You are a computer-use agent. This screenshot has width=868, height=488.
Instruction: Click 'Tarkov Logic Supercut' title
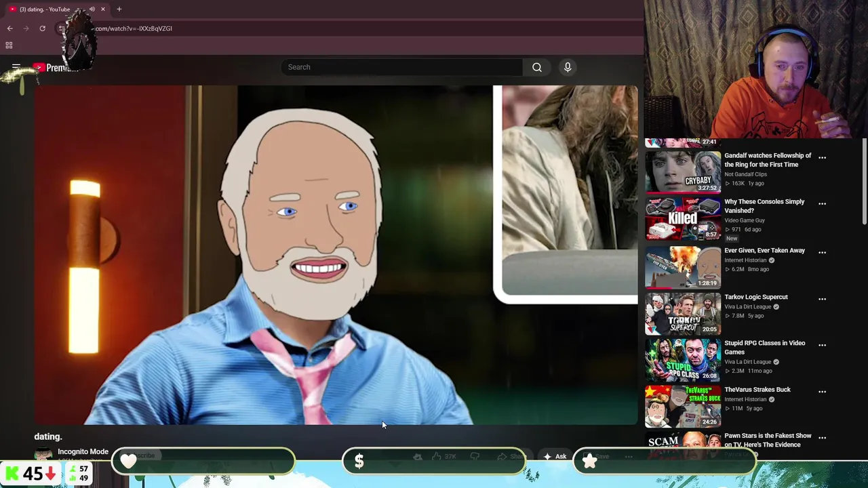click(x=756, y=297)
